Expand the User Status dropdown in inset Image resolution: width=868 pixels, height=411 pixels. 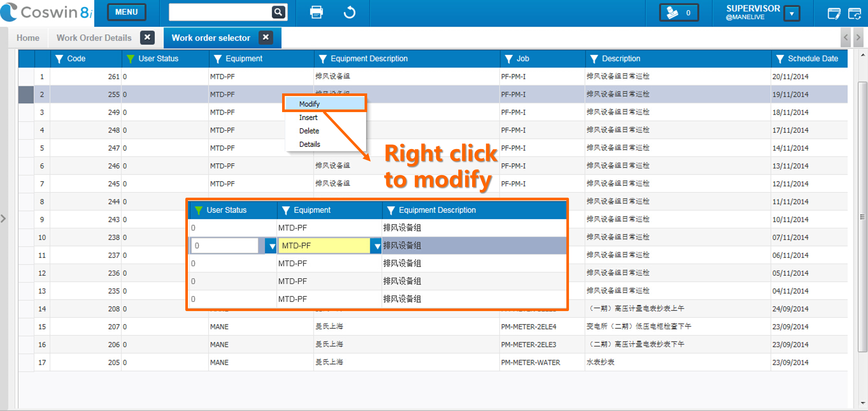click(271, 246)
